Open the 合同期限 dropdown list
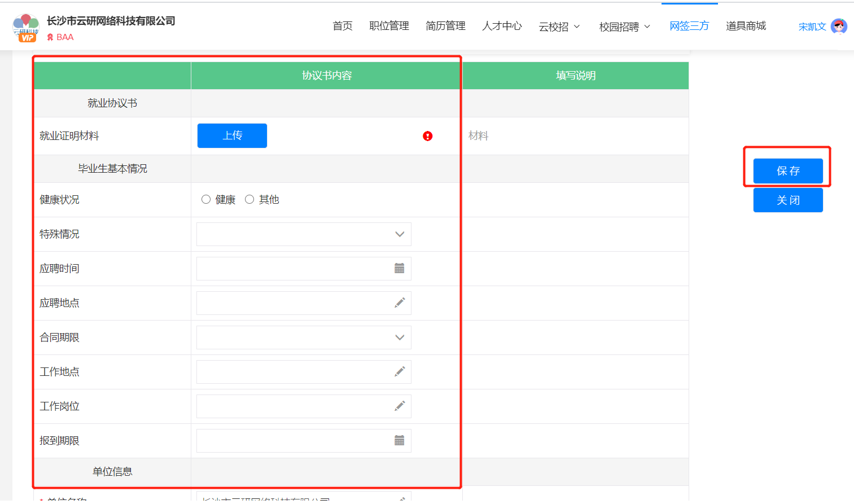 click(x=400, y=337)
